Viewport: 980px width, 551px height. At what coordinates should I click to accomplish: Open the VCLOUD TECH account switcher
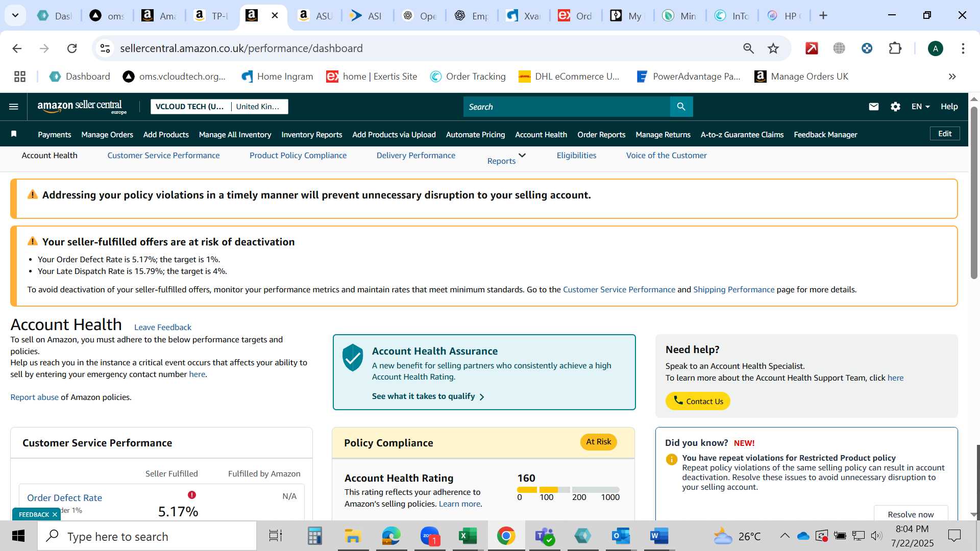pyautogui.click(x=219, y=107)
